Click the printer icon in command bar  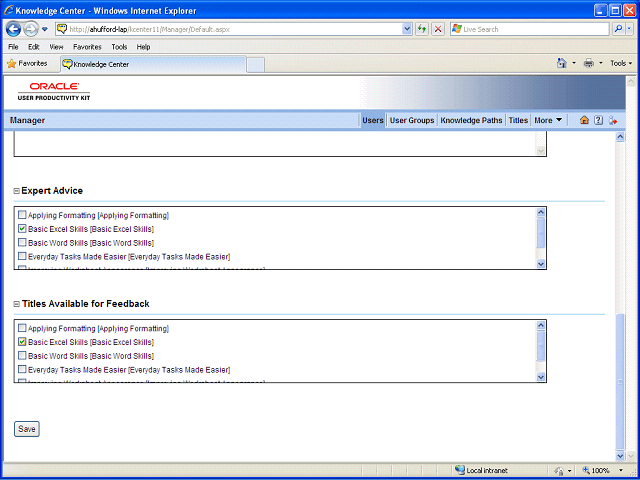589,63
